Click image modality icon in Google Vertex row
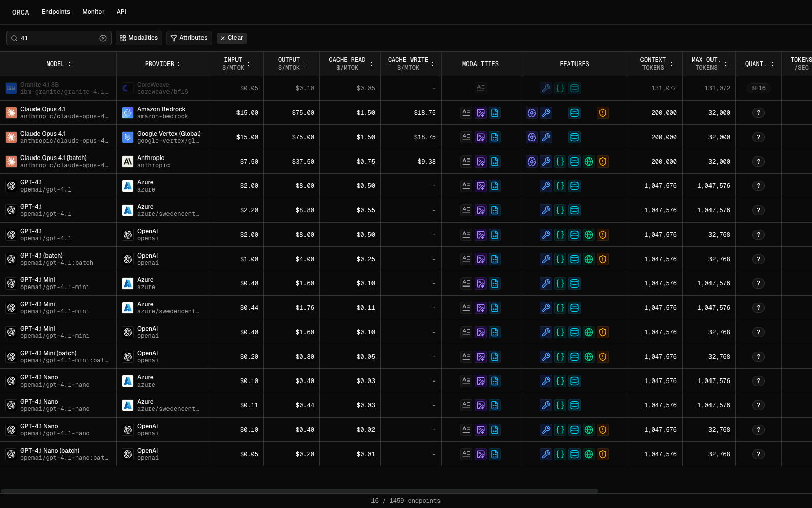This screenshot has width=812, height=508. pyautogui.click(x=481, y=137)
